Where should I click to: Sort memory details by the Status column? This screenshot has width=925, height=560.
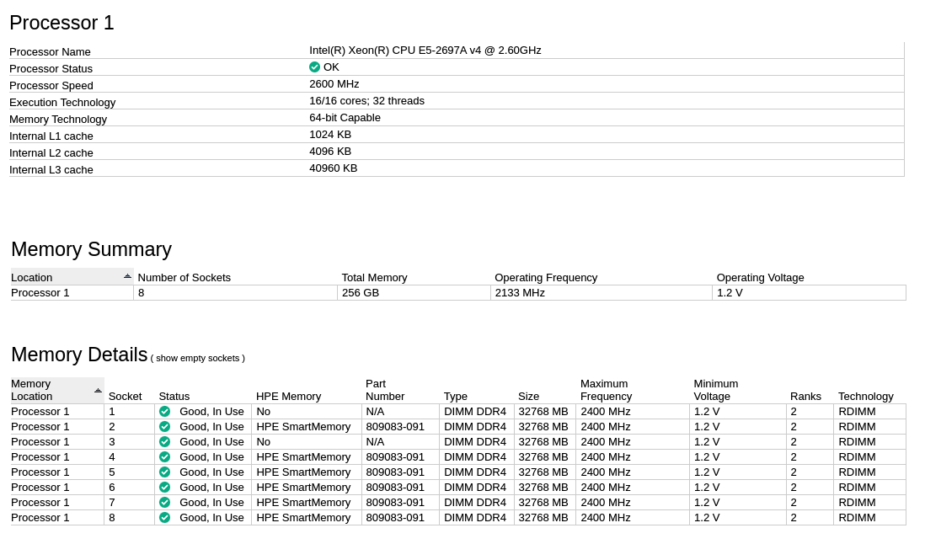[174, 396]
